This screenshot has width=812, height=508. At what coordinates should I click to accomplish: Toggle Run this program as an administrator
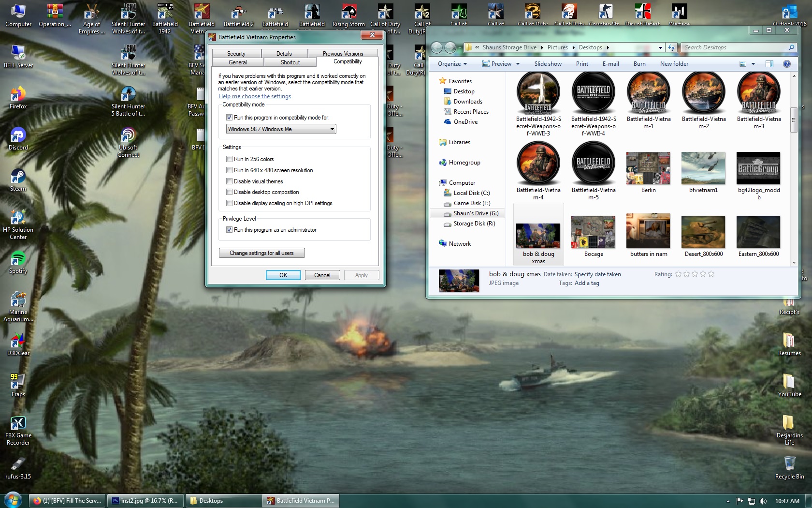coord(230,230)
